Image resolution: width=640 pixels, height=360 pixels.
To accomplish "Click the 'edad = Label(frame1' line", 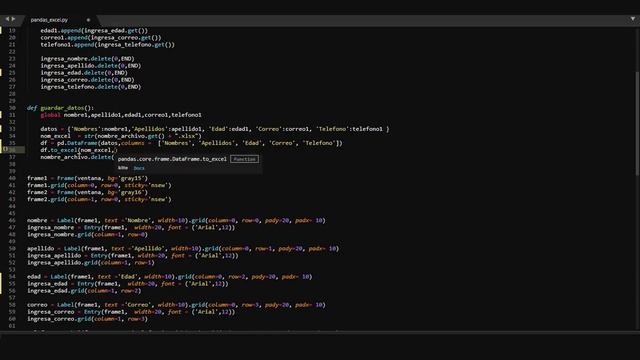I will click(x=169, y=277).
